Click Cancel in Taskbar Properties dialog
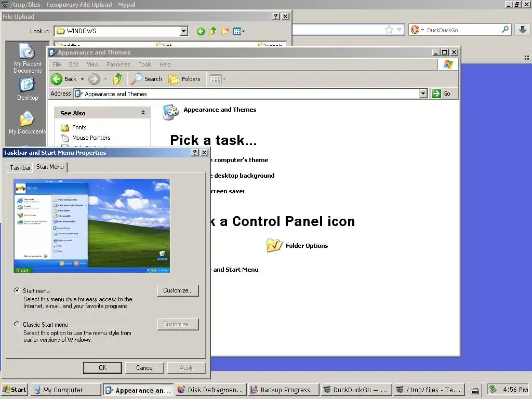The height and width of the screenshot is (399, 532). click(x=144, y=368)
